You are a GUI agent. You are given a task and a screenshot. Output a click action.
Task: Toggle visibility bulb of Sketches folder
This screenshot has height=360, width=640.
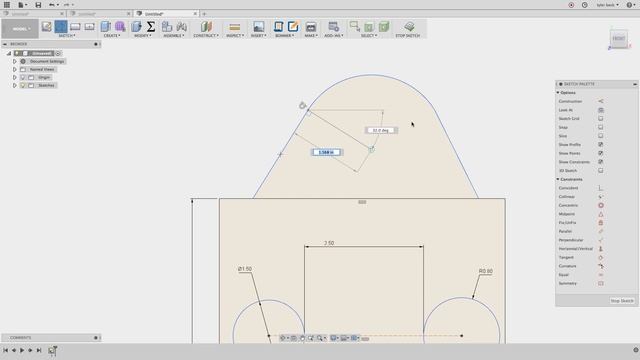click(x=23, y=85)
